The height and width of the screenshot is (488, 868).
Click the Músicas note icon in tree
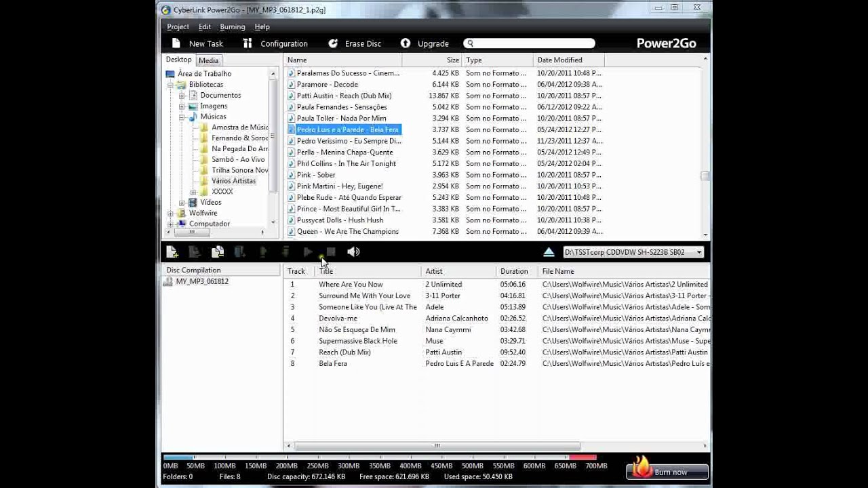click(x=193, y=117)
